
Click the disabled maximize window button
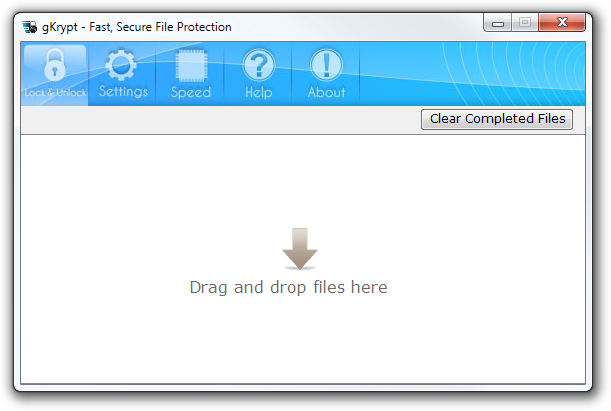(x=525, y=23)
